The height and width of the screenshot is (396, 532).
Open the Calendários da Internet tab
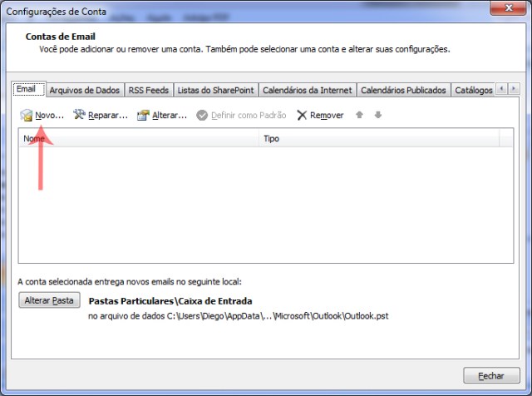(x=307, y=90)
